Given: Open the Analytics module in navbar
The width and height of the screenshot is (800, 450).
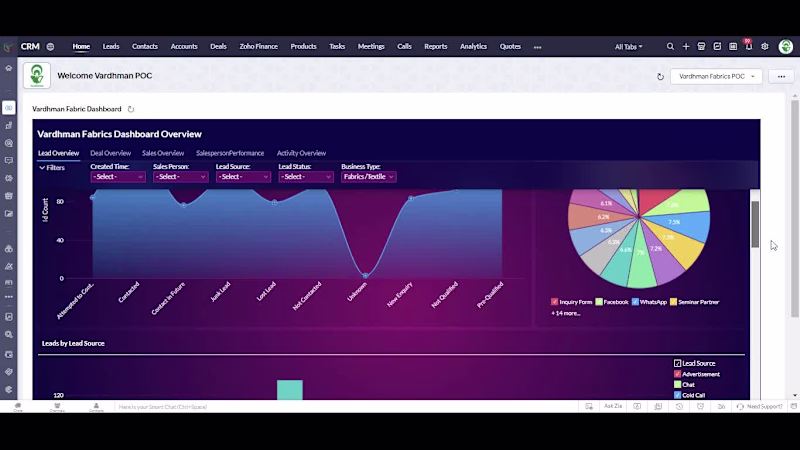Looking at the screenshot, I should (473, 46).
